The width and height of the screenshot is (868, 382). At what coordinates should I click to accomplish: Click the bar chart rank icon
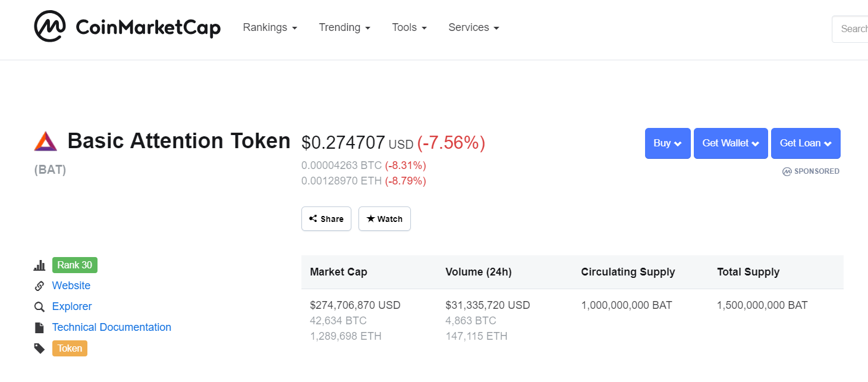tap(40, 265)
